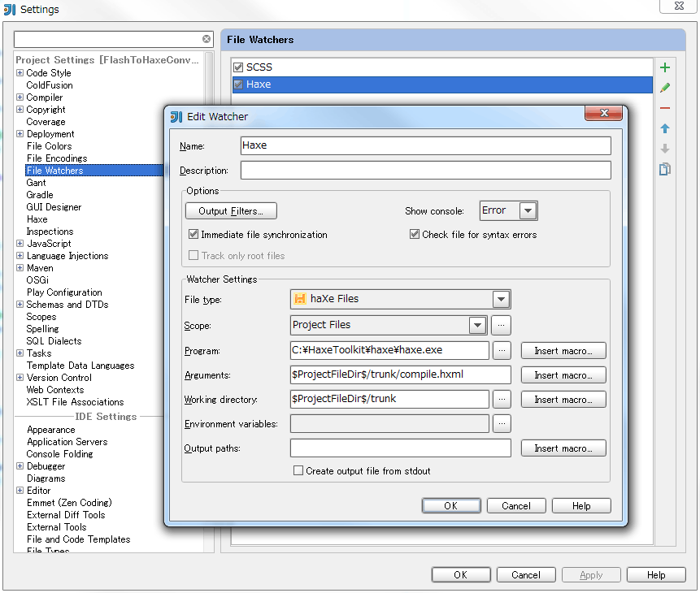Select Inspections in the settings list
Image resolution: width=700 pixels, height=593 pixels.
(x=50, y=232)
